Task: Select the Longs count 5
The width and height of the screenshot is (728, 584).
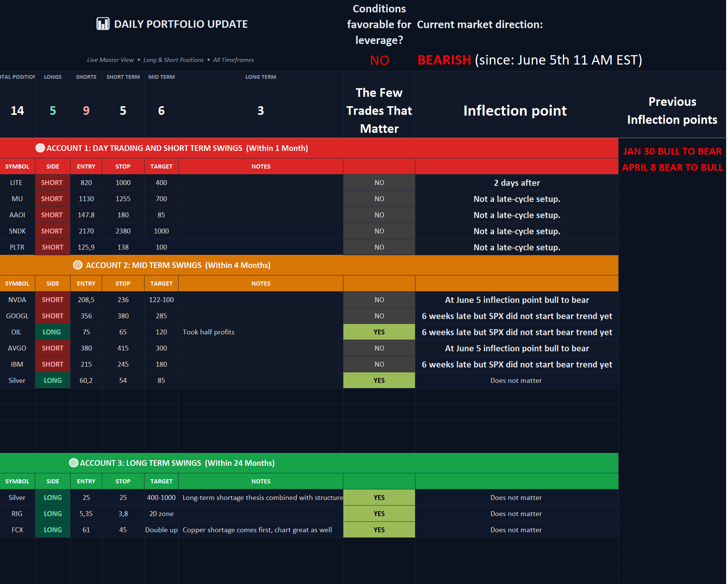Action: [x=53, y=111]
